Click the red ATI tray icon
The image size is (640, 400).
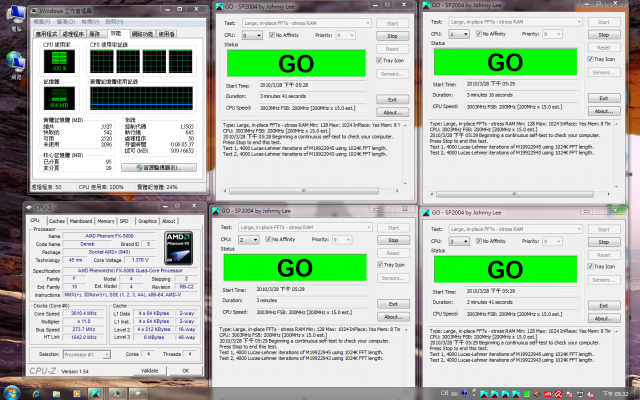[548, 394]
